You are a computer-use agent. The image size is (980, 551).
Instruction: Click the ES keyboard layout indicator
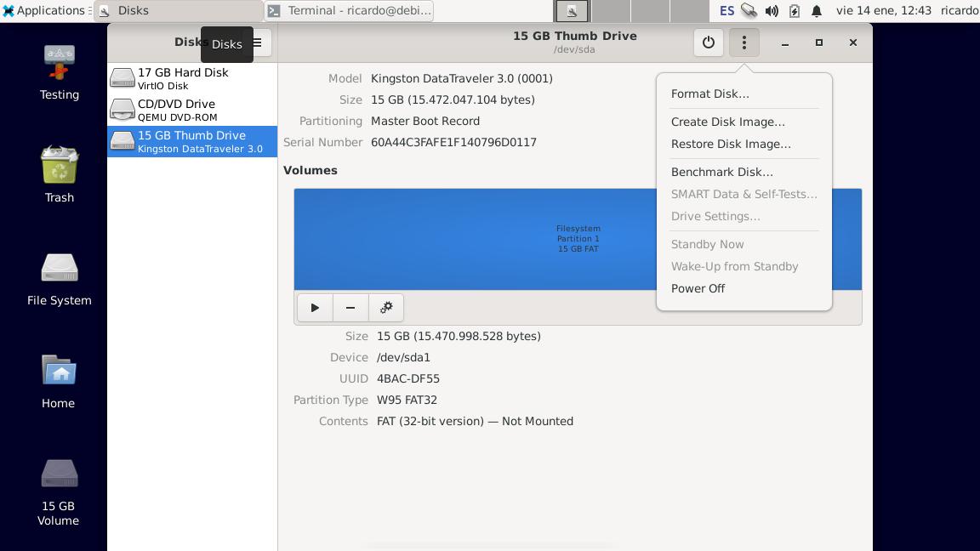pyautogui.click(x=726, y=10)
